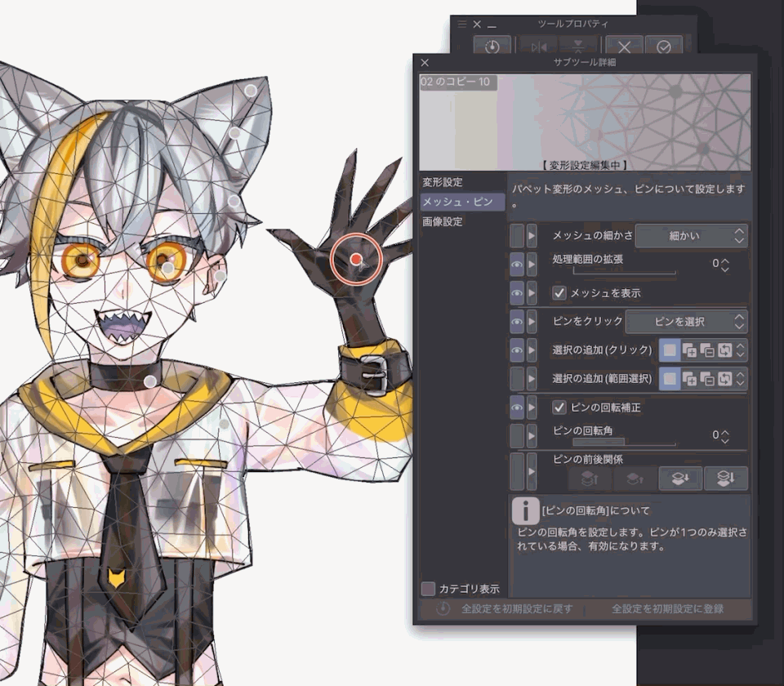Select new selection mode for 選択の追加(クリック)
This screenshot has height=686, width=784.
[670, 350]
